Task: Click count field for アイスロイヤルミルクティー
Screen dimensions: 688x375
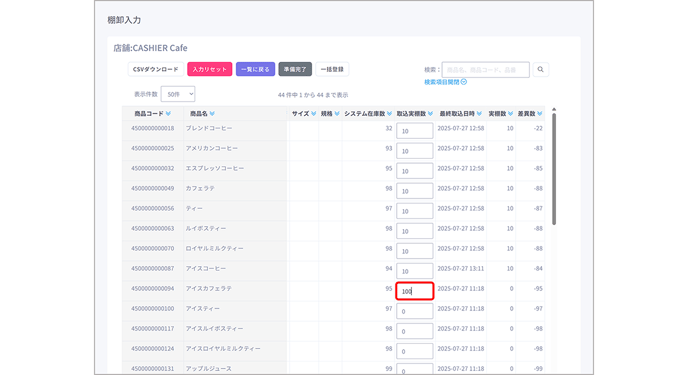Action: point(415,351)
